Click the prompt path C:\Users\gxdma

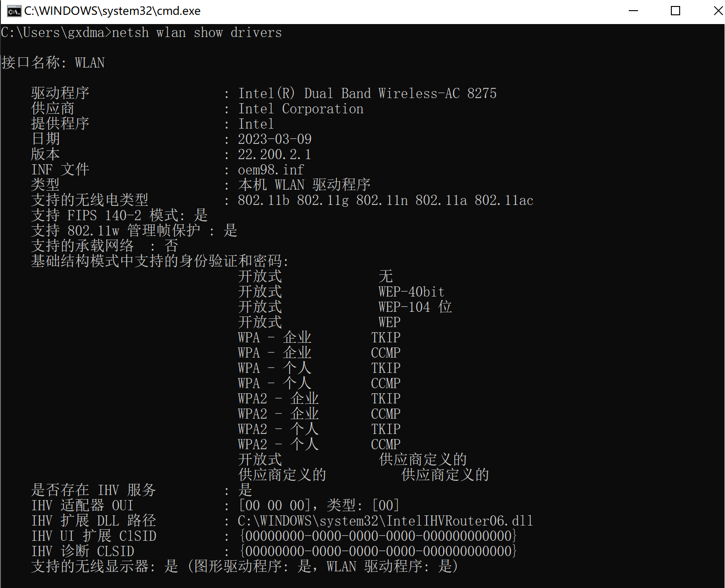tap(53, 33)
